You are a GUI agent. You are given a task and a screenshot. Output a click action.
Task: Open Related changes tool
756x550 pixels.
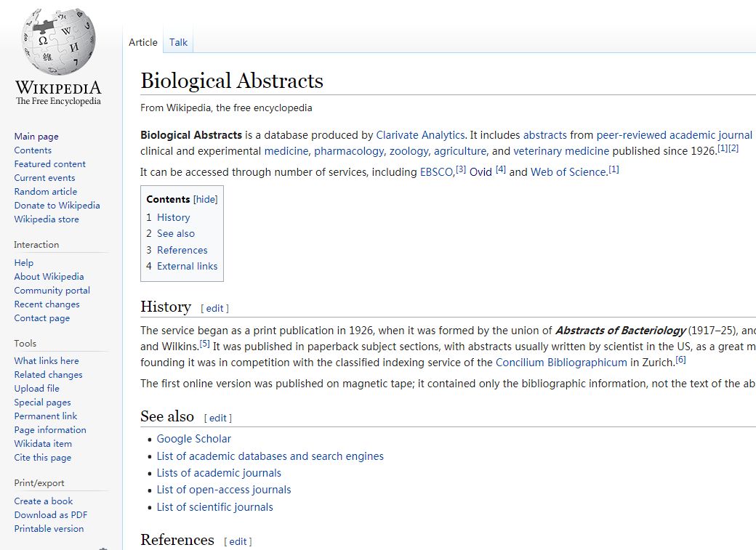[x=48, y=375]
